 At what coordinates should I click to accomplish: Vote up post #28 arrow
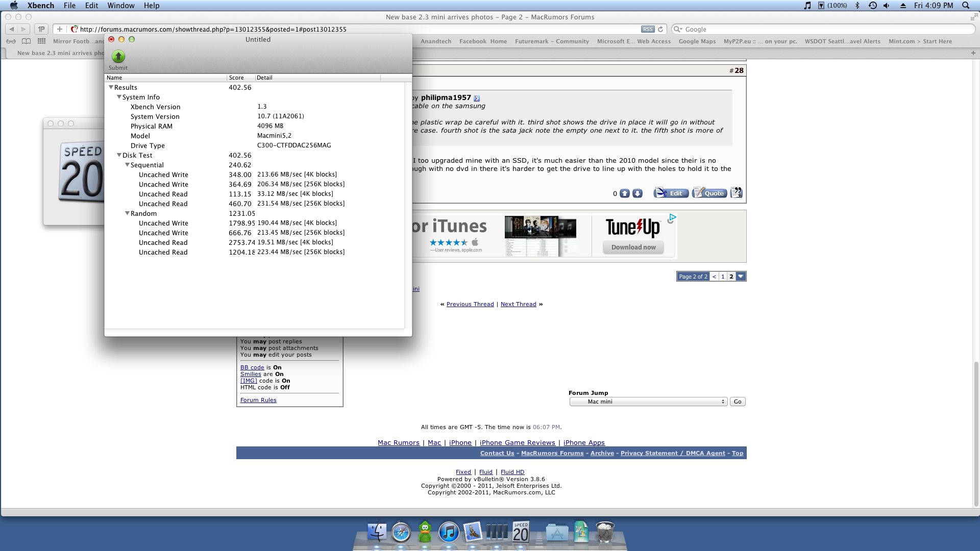[625, 194]
